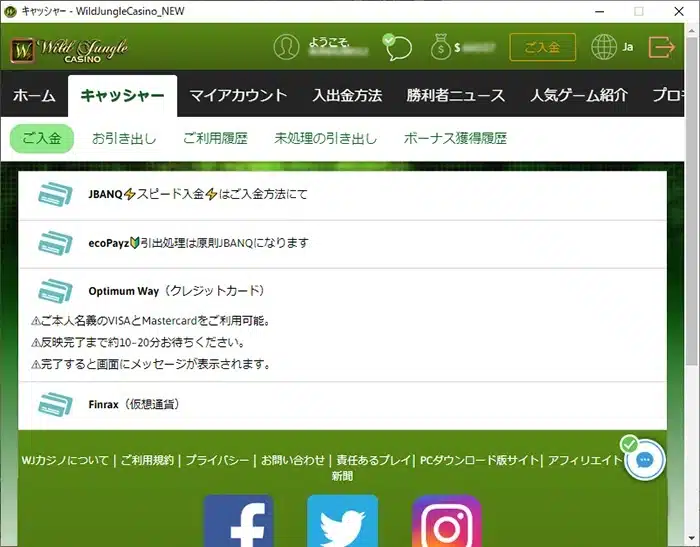Click the orange ご入金 deposit button in header
This screenshot has width=700, height=547.
(x=542, y=47)
